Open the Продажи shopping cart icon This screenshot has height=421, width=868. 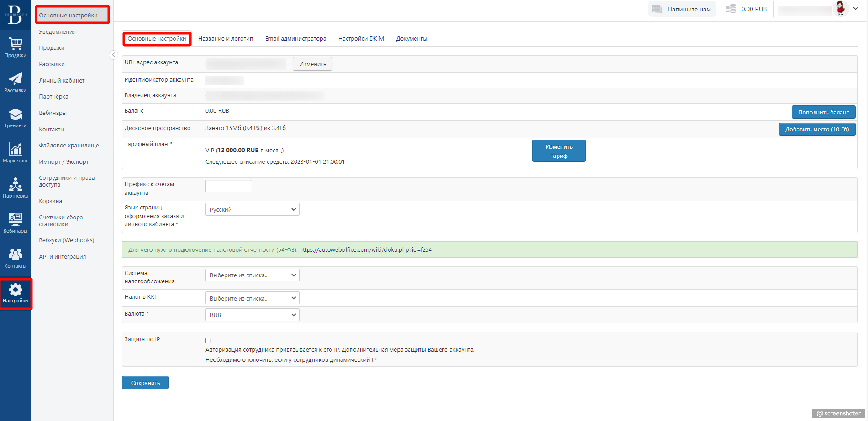point(16,44)
